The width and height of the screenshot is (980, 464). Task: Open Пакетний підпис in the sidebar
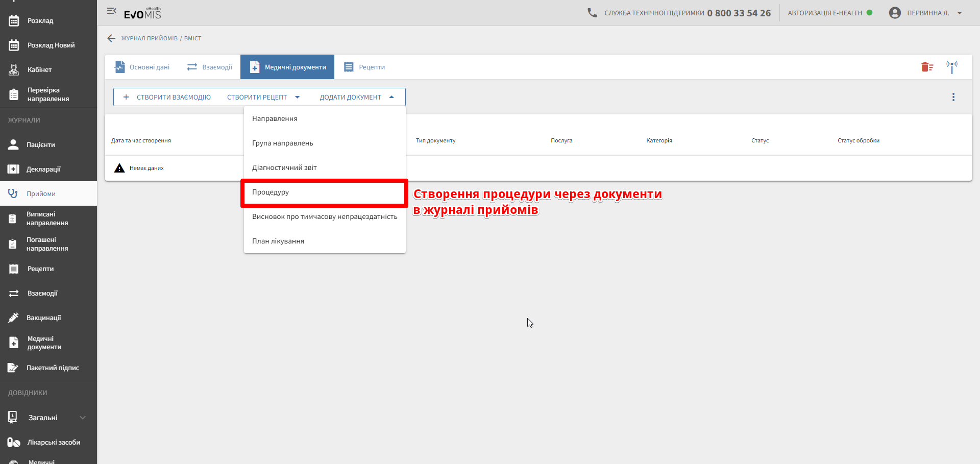53,368
